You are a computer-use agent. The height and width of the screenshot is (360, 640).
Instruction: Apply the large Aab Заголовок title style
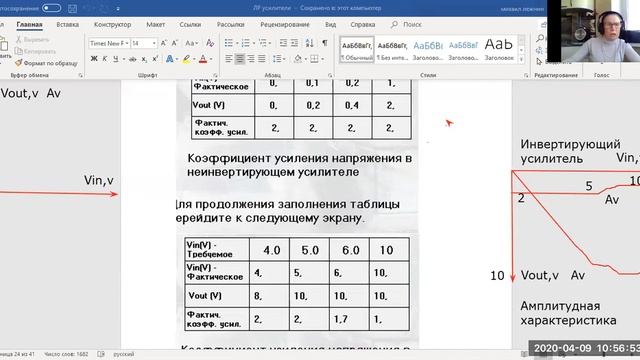click(499, 50)
